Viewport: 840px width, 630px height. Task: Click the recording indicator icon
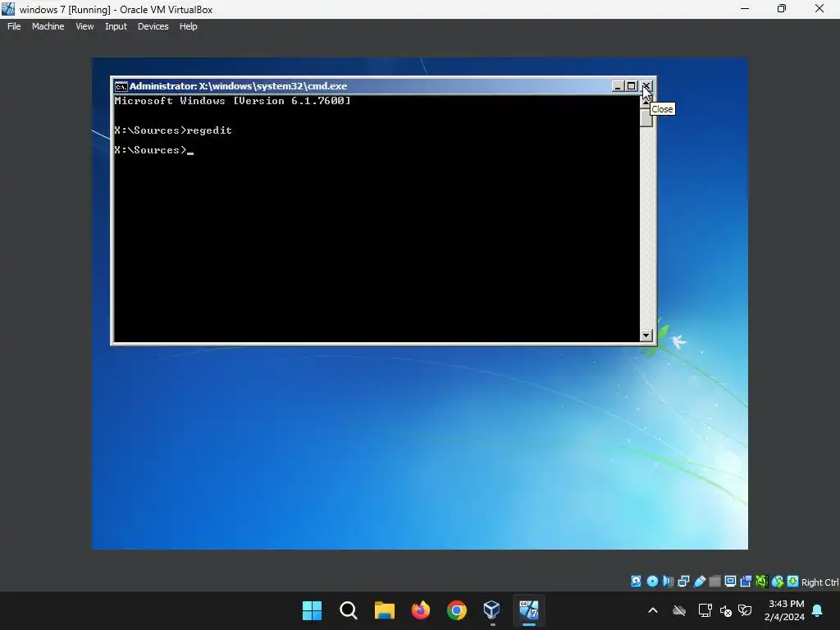point(746,582)
